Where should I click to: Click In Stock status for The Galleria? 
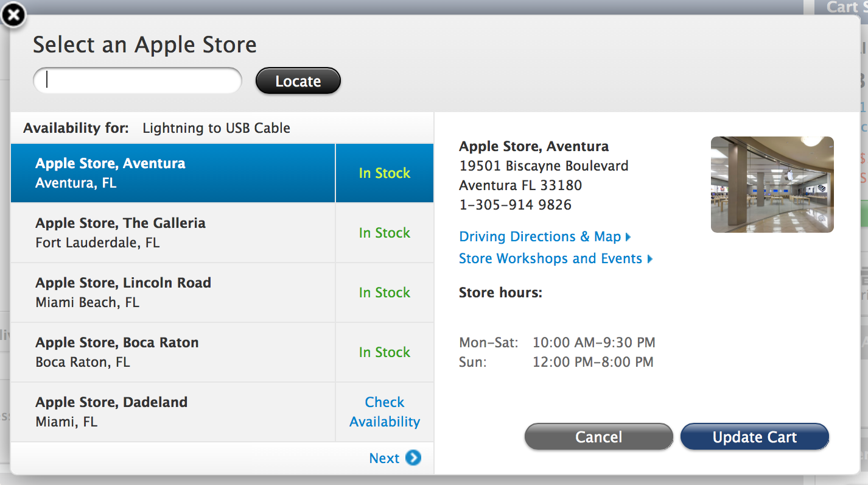[x=385, y=233]
